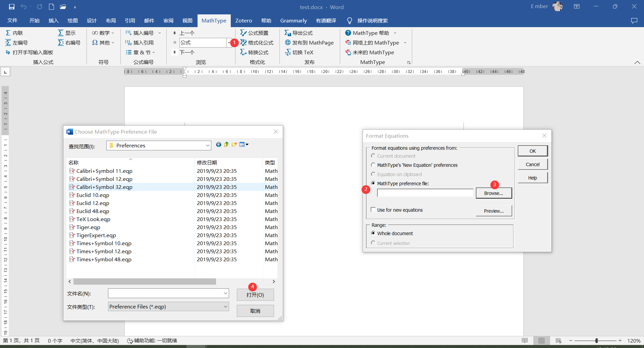644x348 pixels.
Task: Click the Convert Equations (转换公式) icon
Action: click(244, 52)
